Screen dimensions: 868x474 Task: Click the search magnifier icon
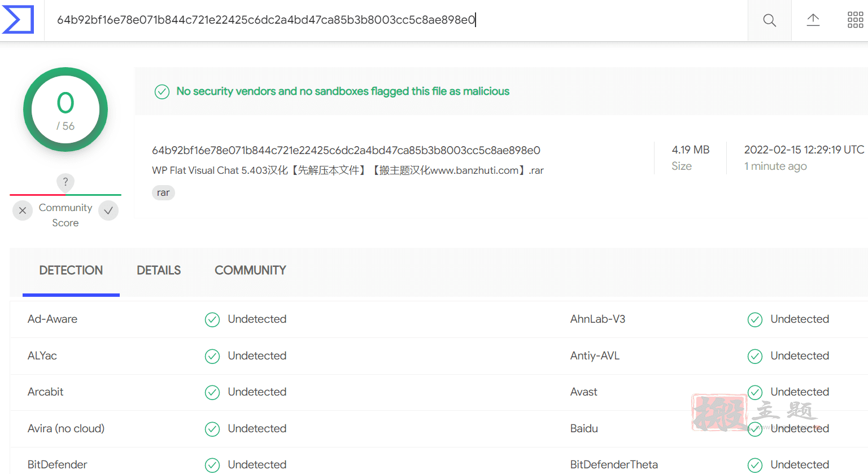click(769, 20)
